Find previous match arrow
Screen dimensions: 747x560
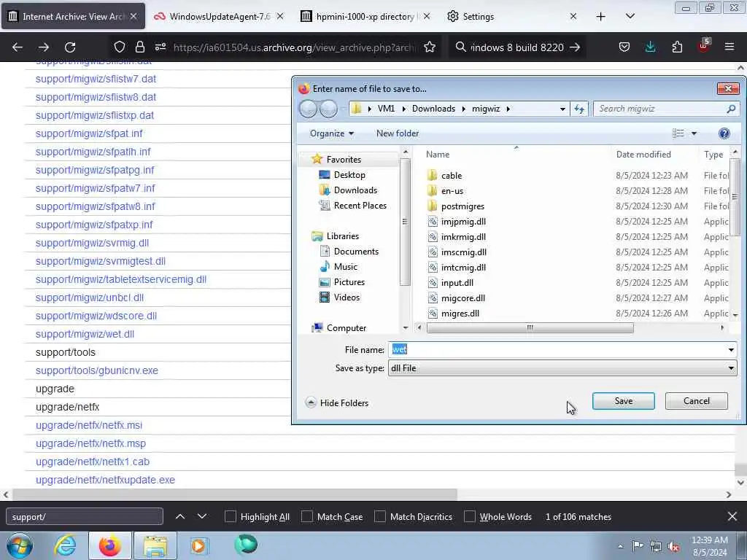(180, 517)
